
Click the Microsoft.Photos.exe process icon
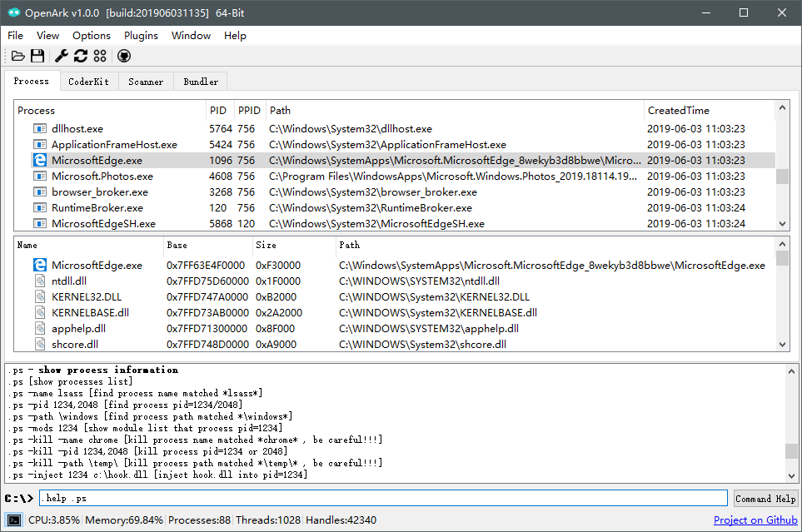(x=40, y=176)
